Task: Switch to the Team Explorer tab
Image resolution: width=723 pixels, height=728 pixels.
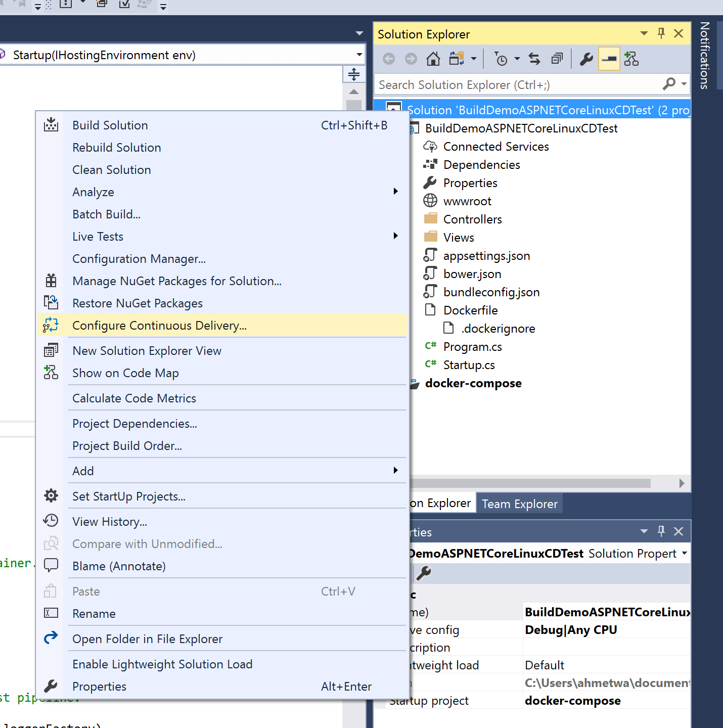Action: pyautogui.click(x=519, y=503)
